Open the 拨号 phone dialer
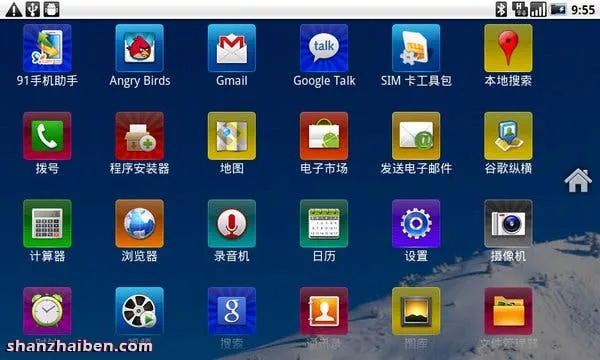The width and height of the screenshot is (600, 360). point(47,136)
